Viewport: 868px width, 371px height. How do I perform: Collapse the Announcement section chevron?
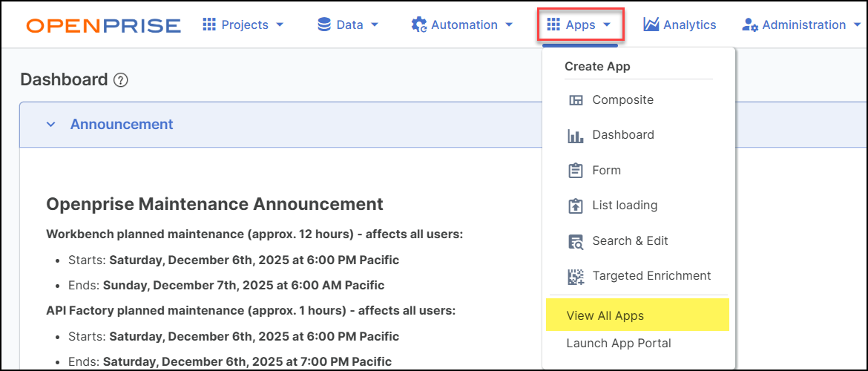point(51,125)
